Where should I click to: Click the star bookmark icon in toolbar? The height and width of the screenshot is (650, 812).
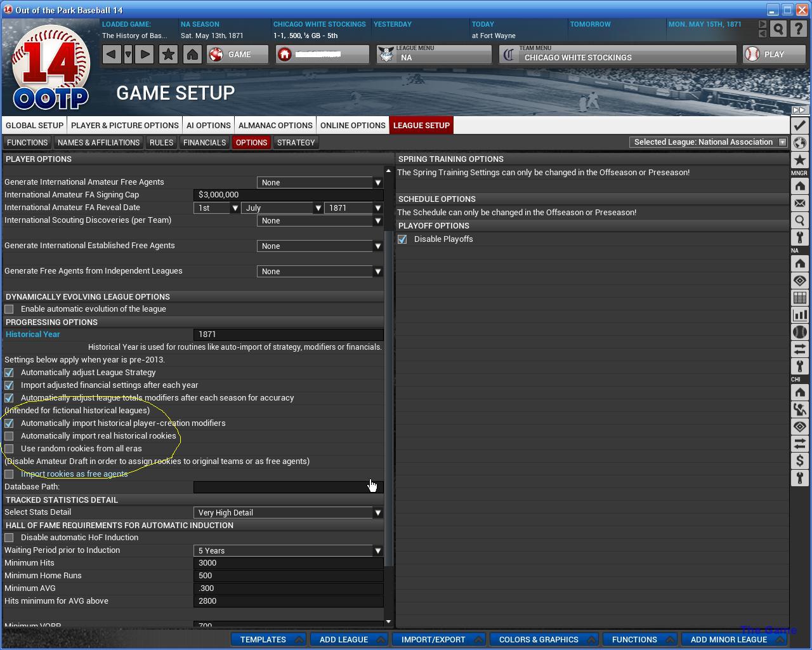tap(168, 55)
